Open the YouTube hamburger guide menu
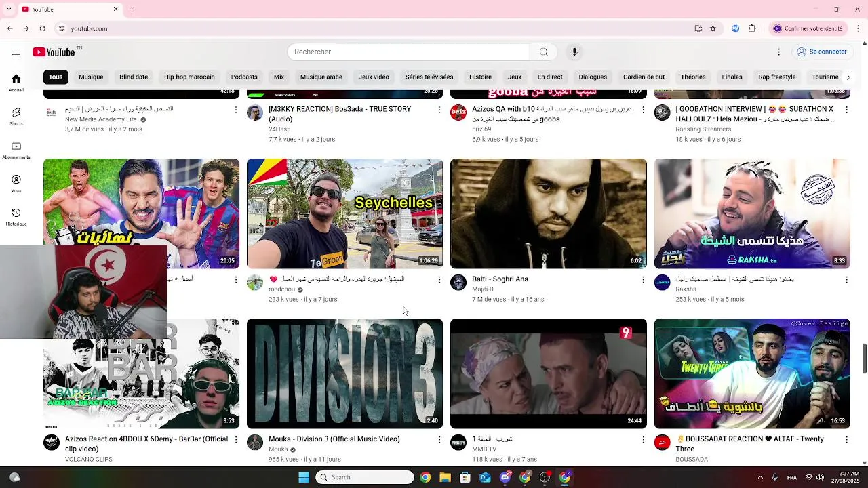The height and width of the screenshot is (488, 868). coord(16,52)
